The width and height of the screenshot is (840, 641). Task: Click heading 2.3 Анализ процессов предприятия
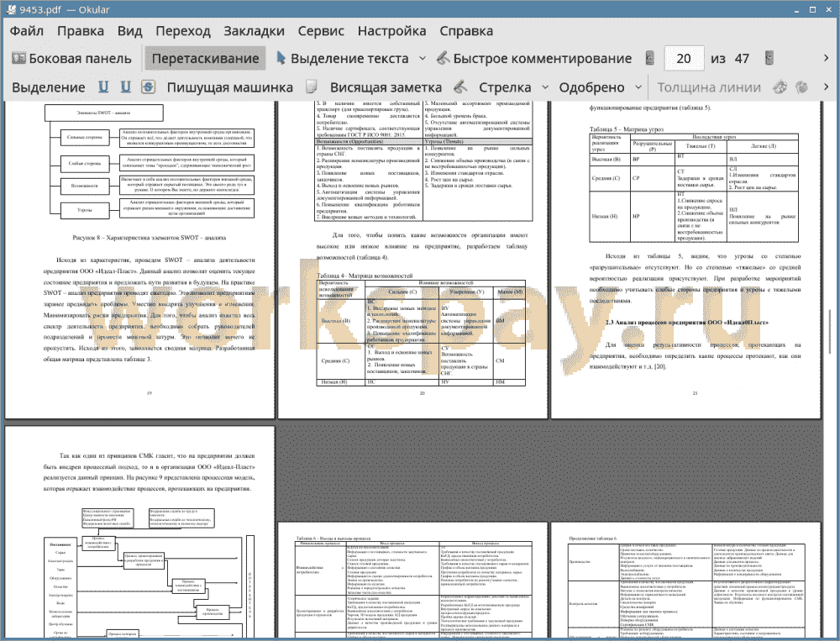pos(687,323)
